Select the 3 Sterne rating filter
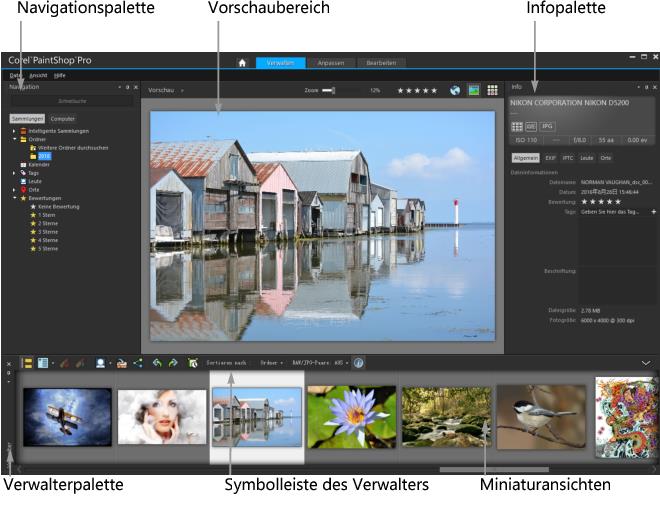660x514 pixels. pos(47,231)
